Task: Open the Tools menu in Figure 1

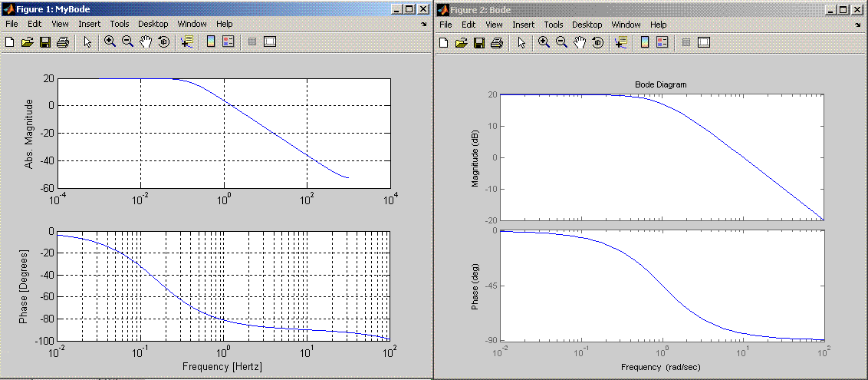Action: [119, 25]
